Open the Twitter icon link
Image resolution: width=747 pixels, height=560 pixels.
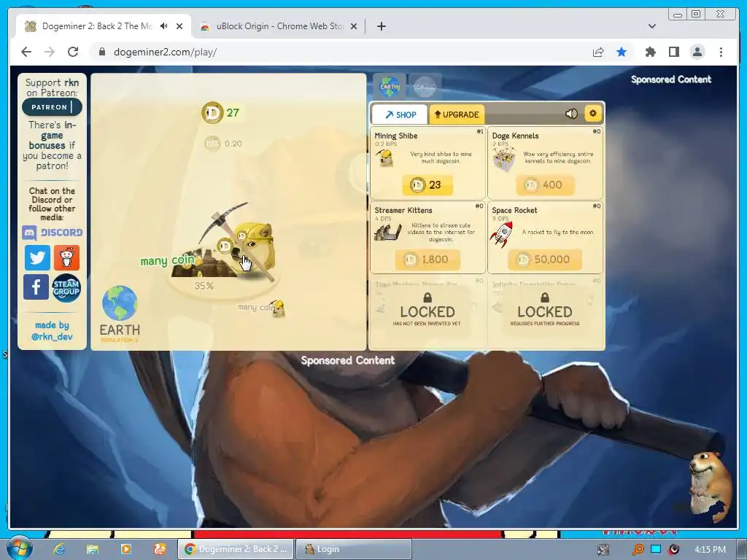click(x=37, y=257)
